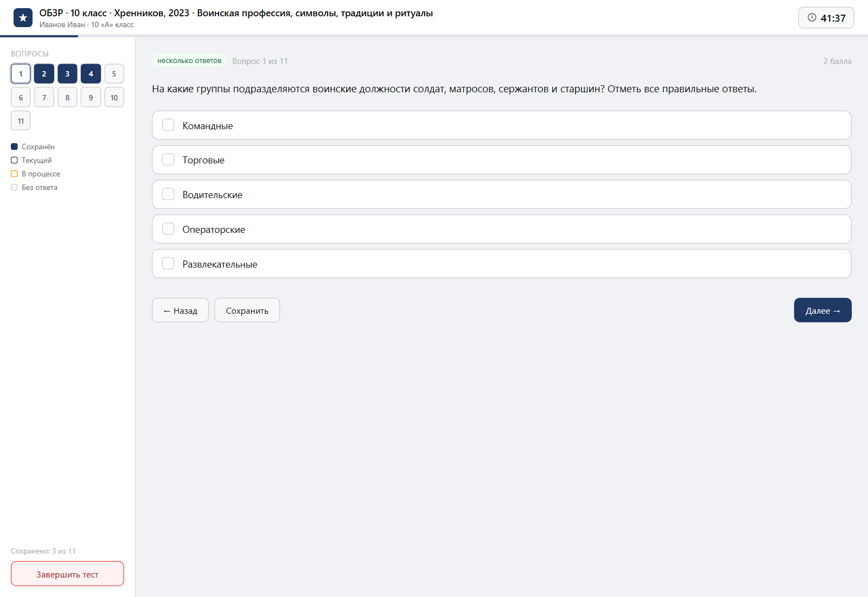Viewport: 868px width, 597px height.
Task: Click 'Сохранено: 3 из 11' status text
Action: pos(43,551)
